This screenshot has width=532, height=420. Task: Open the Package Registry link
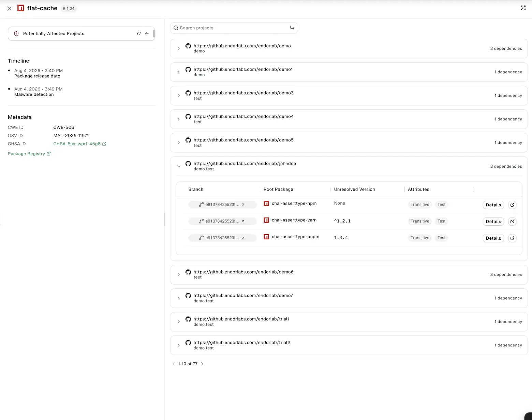[x=29, y=154]
